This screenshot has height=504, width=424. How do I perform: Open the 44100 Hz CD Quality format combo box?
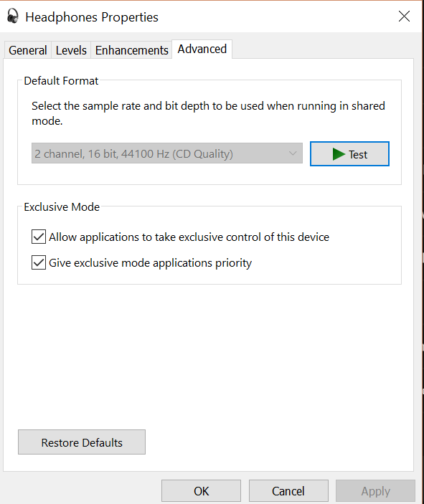click(x=167, y=153)
